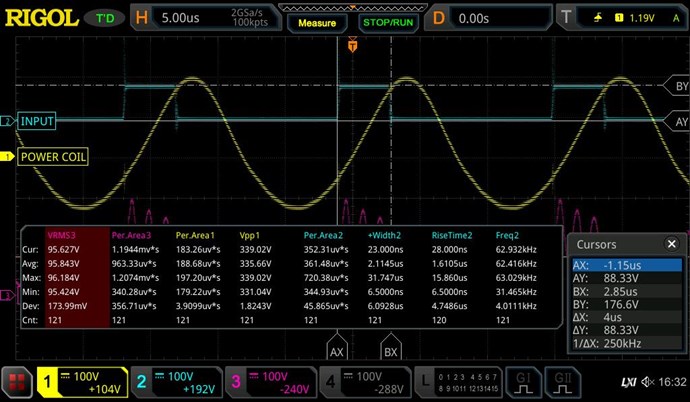Click the channel 1 offset +104V
This screenshot has height=402, width=690.
pos(104,389)
